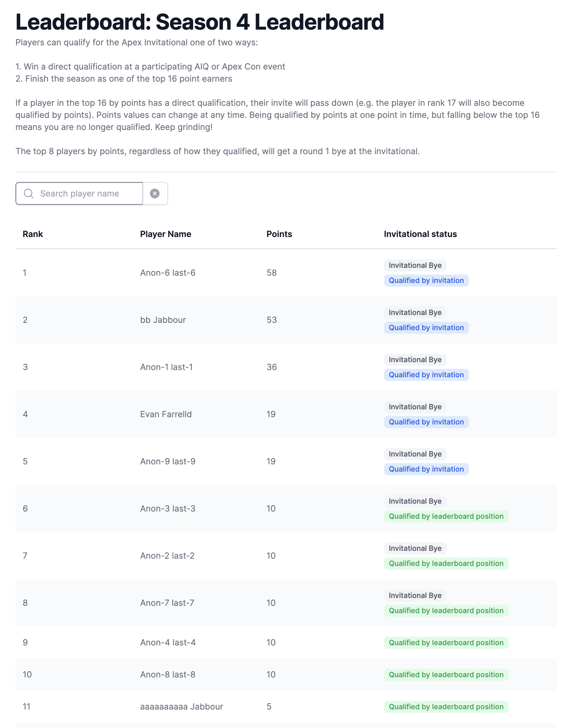The height and width of the screenshot is (728, 579).
Task: Select player bb Jabbour
Action: point(163,320)
